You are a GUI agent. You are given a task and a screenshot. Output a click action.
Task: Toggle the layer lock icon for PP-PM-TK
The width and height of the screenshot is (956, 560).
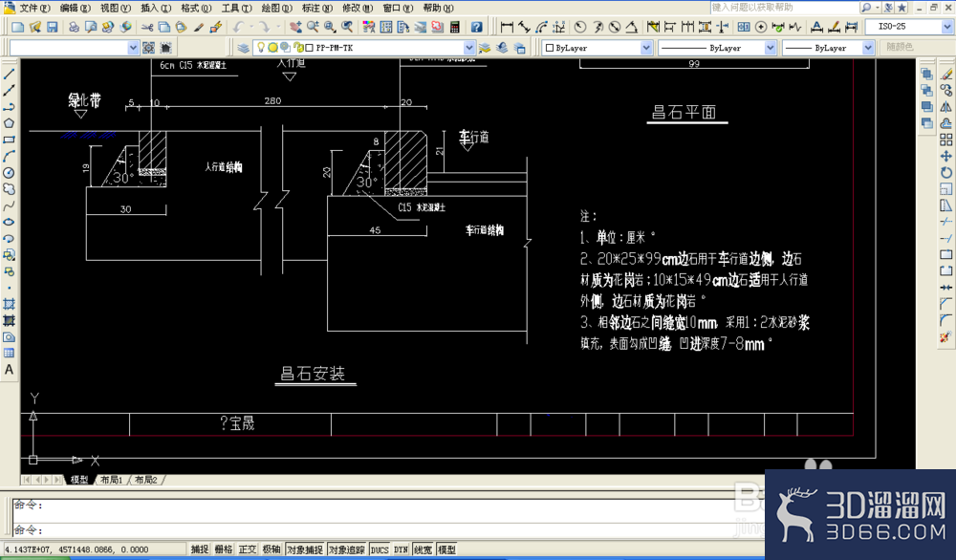[x=298, y=48]
